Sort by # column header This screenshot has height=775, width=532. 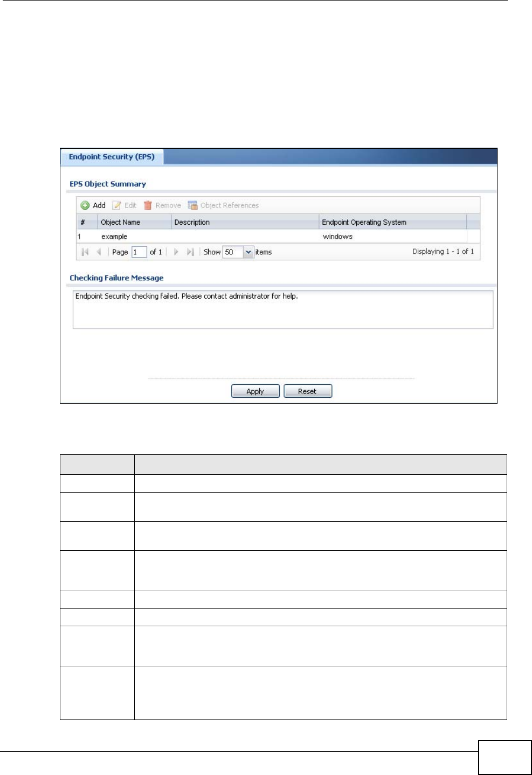(86, 222)
